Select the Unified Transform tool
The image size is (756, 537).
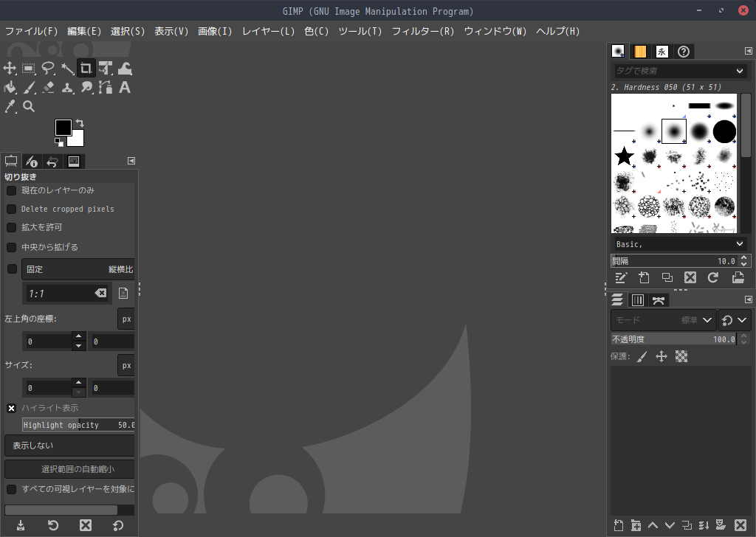[x=106, y=69]
